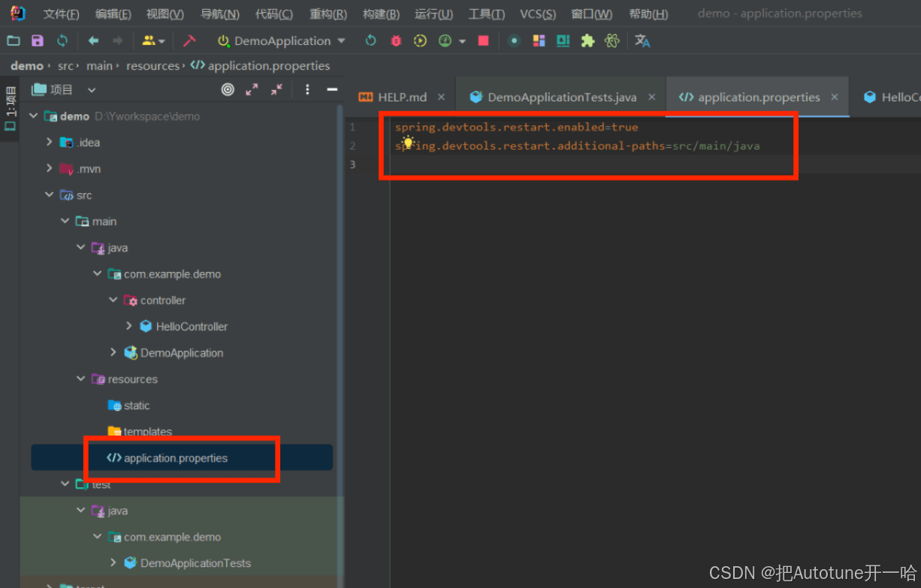Hide the Project tool window with the minimize bar

(x=333, y=89)
